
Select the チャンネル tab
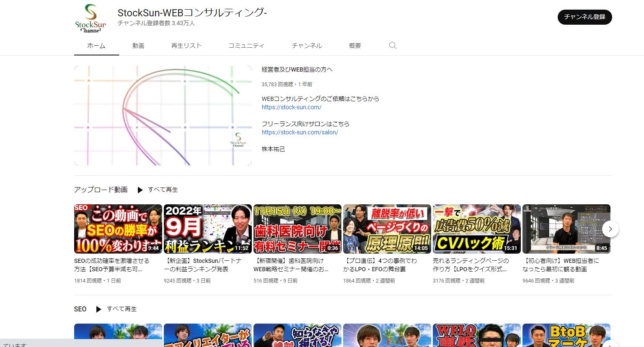point(306,46)
